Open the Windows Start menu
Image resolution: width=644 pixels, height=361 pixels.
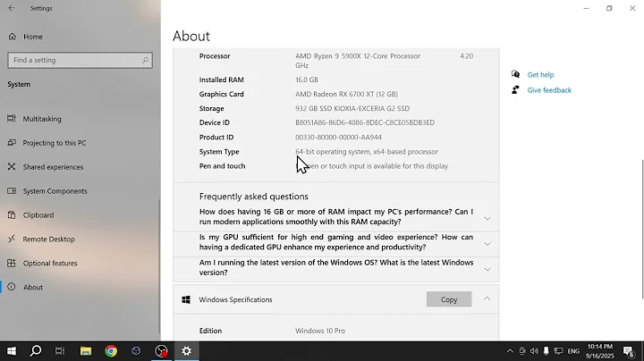point(11,351)
